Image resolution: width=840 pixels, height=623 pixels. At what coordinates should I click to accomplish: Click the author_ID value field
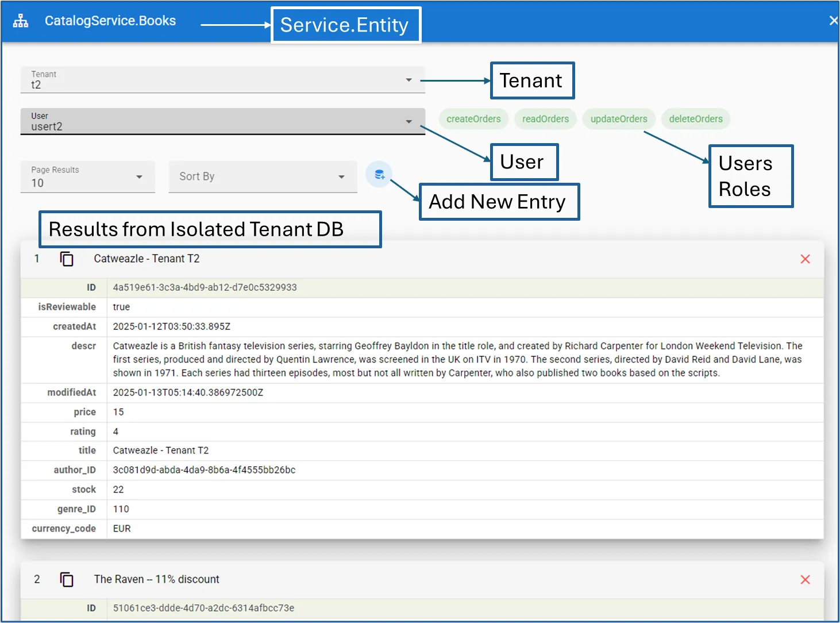[204, 470]
